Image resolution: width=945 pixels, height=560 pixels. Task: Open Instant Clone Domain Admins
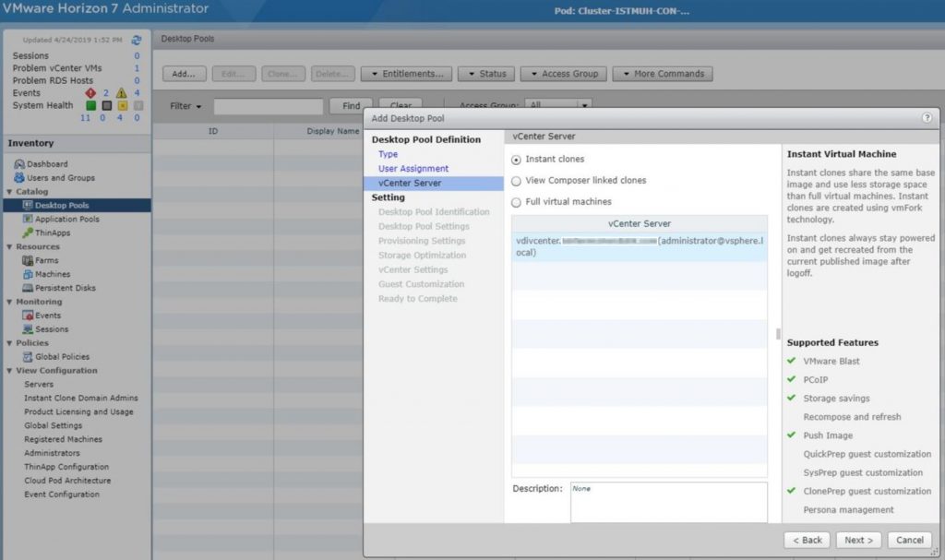81,399
